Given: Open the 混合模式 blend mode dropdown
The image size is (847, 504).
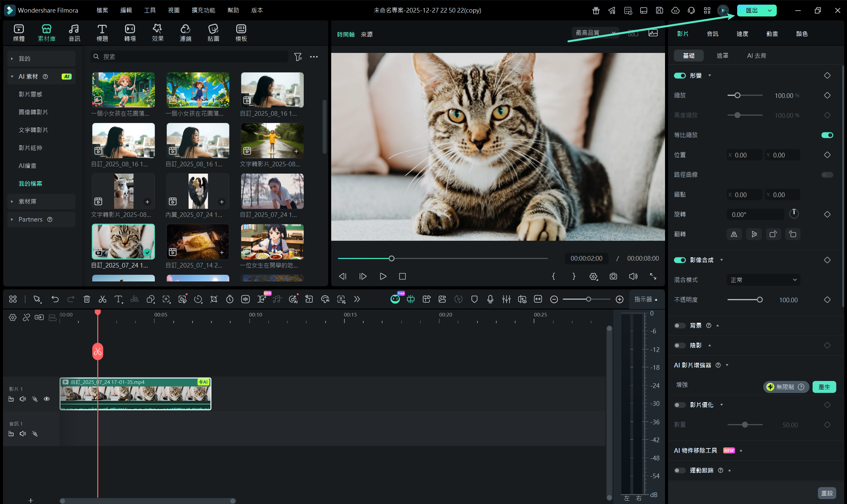Looking at the screenshot, I should coord(763,280).
